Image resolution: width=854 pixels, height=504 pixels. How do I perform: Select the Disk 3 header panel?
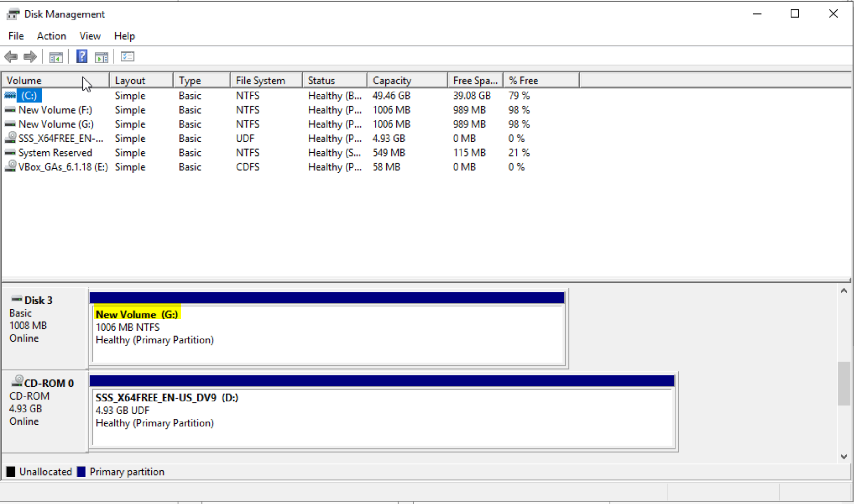(45, 328)
